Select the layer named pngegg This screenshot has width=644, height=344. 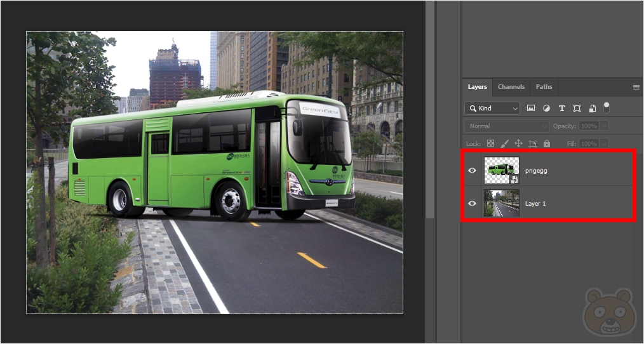click(x=536, y=171)
